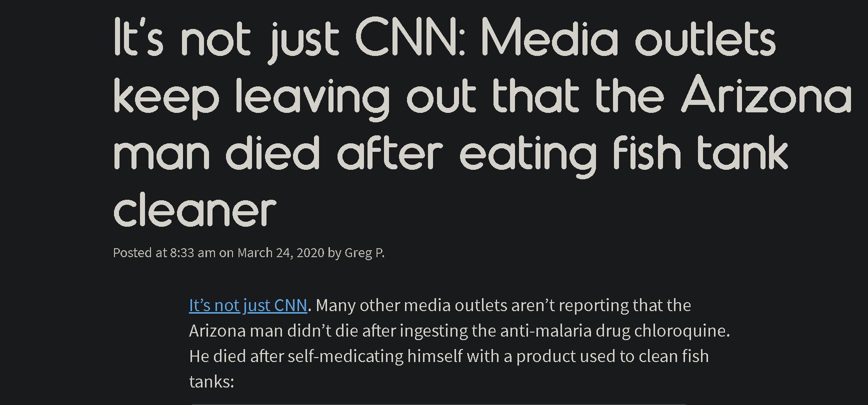Click the word "Arizona" in the headline
Screen dimensions: 868x405
click(x=766, y=96)
